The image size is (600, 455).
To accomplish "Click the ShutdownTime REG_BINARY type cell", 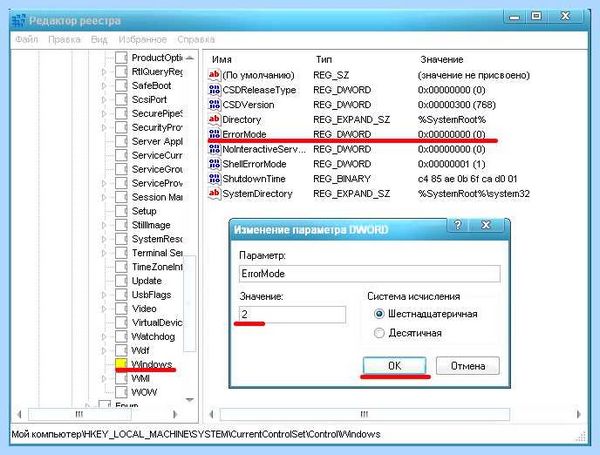I will click(342, 179).
